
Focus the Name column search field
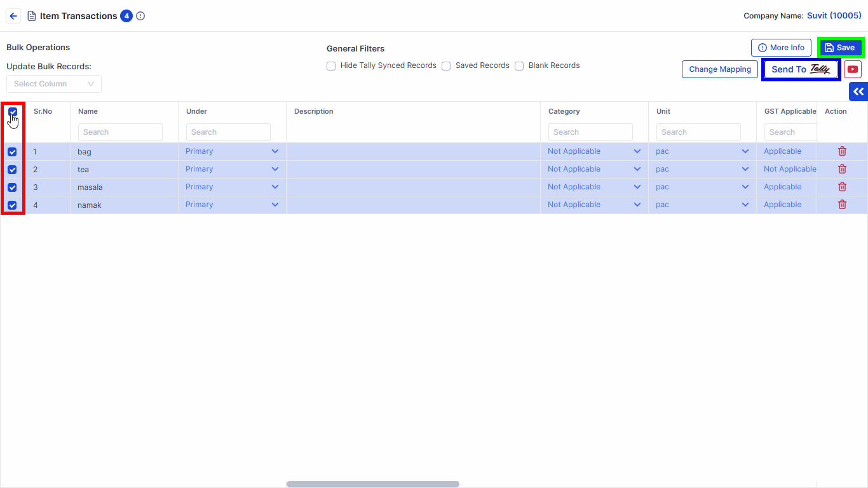tap(120, 132)
